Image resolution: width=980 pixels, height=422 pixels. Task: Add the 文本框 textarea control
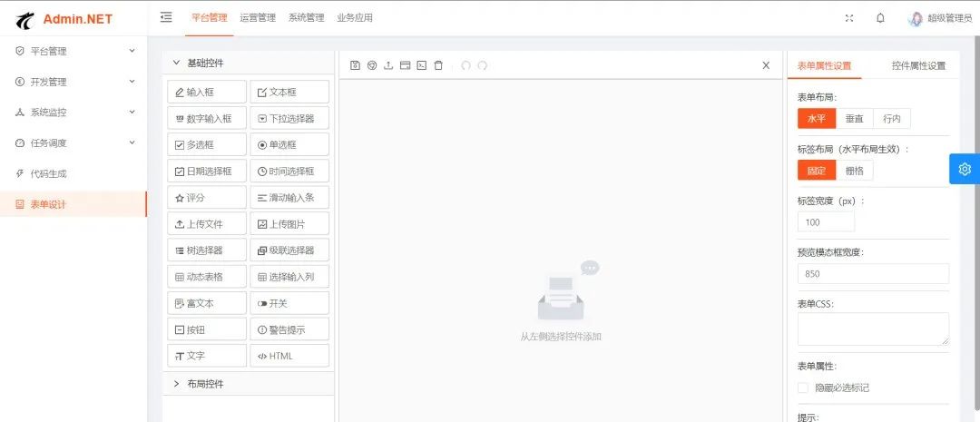click(289, 92)
